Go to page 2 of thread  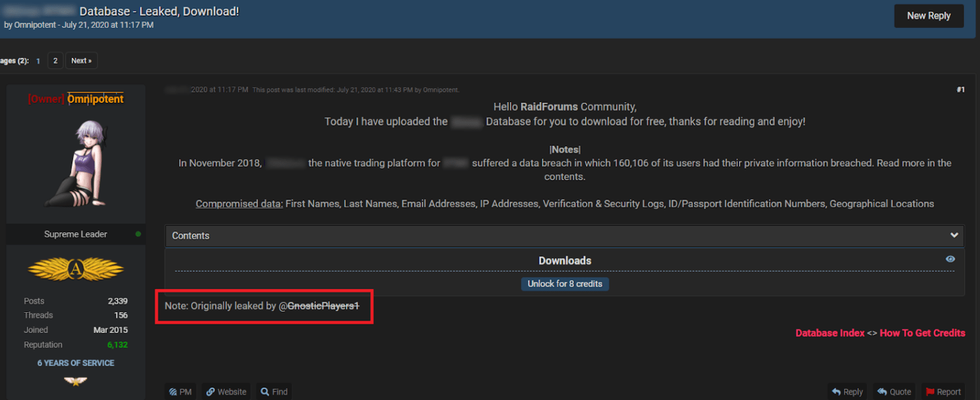coord(55,60)
